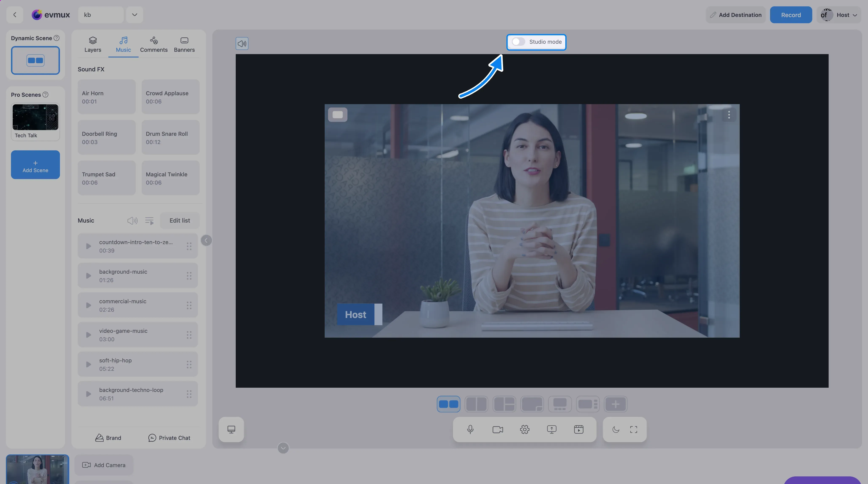Click the evmux logo
This screenshot has height=484, width=868.
51,15
